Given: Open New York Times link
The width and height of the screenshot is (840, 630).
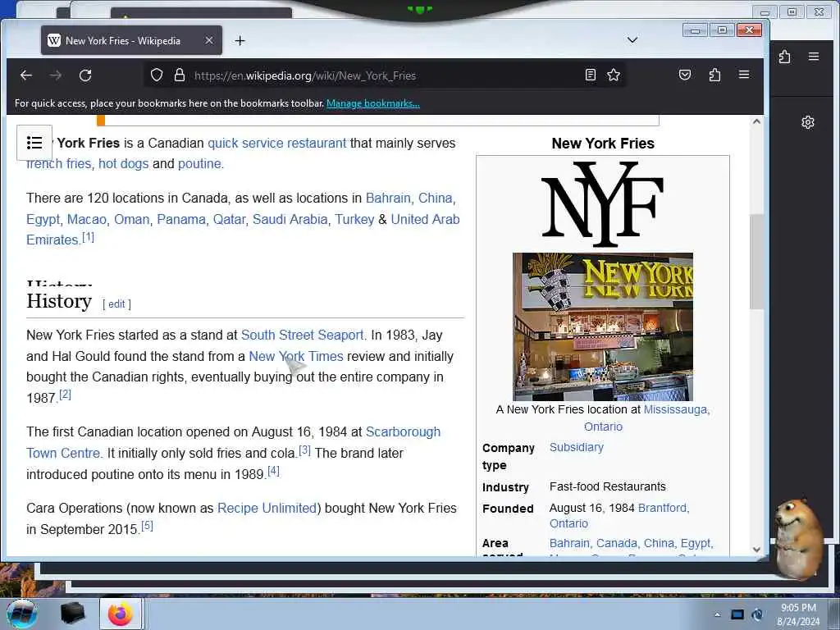Looking at the screenshot, I should coord(295,357).
